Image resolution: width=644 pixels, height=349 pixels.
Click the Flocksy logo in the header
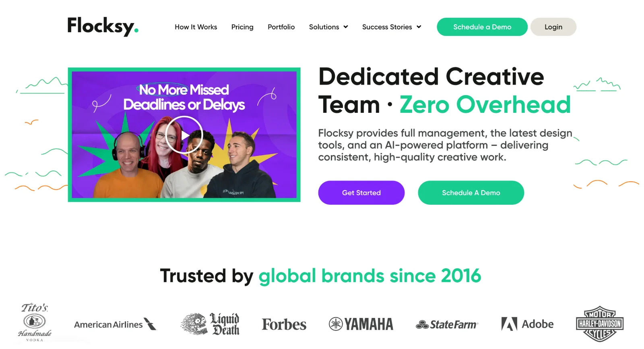pyautogui.click(x=103, y=26)
